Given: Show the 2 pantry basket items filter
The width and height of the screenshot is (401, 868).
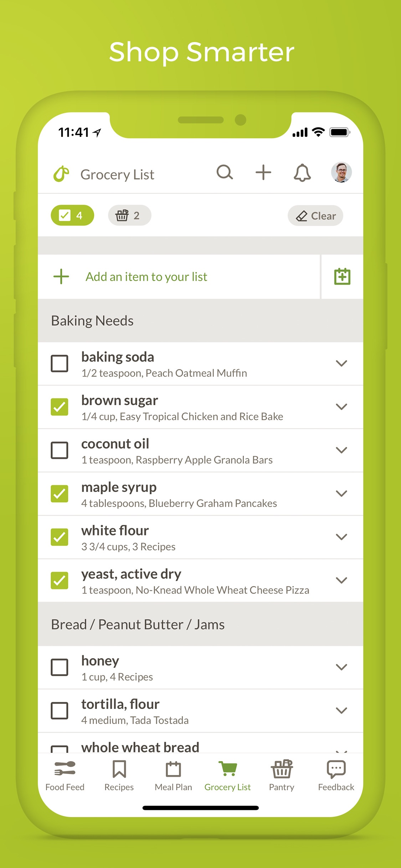Looking at the screenshot, I should [x=129, y=215].
